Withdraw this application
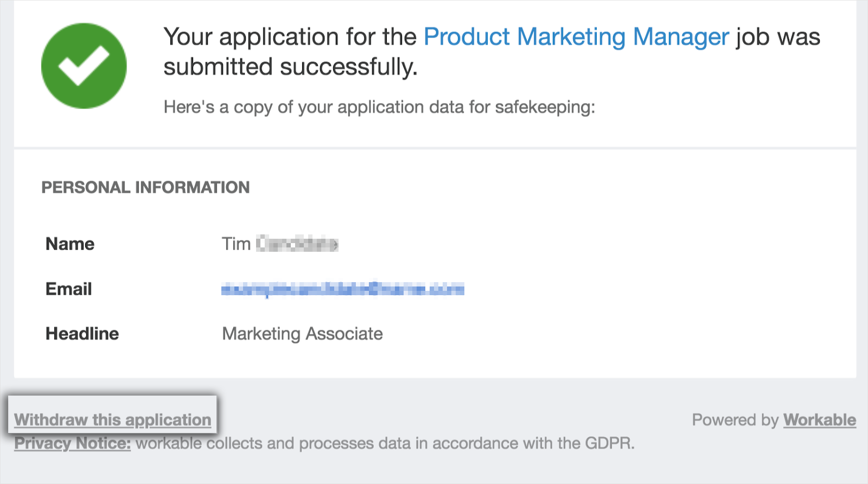 (x=112, y=419)
